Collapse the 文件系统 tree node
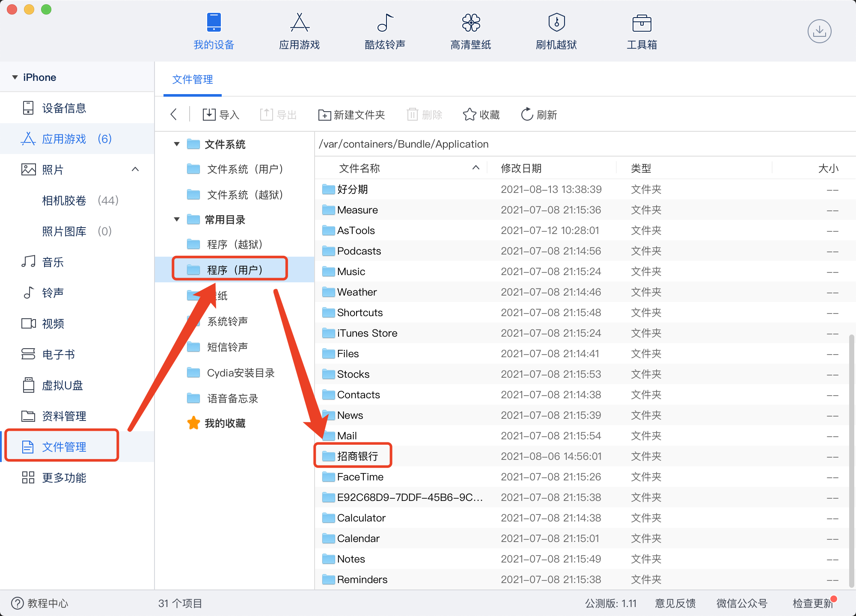 pyautogui.click(x=177, y=144)
